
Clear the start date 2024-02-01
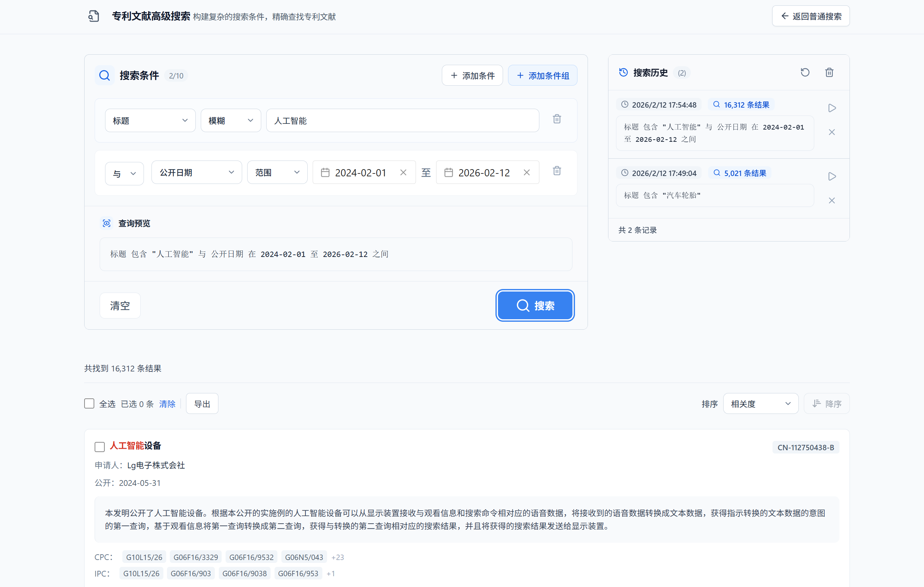click(x=403, y=173)
